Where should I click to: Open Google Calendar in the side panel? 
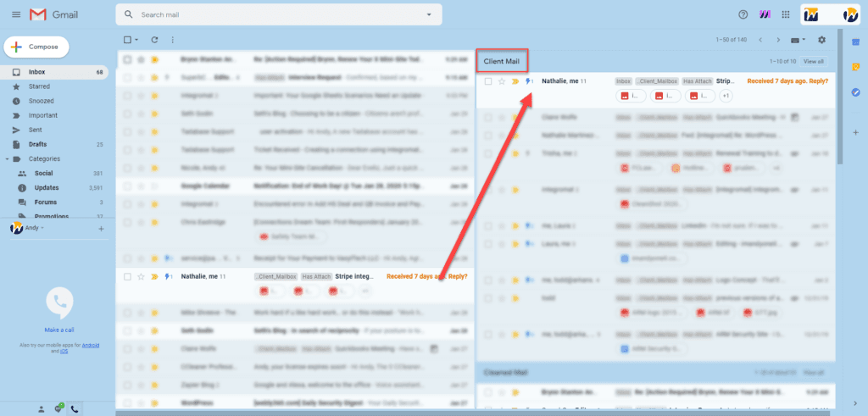855,42
